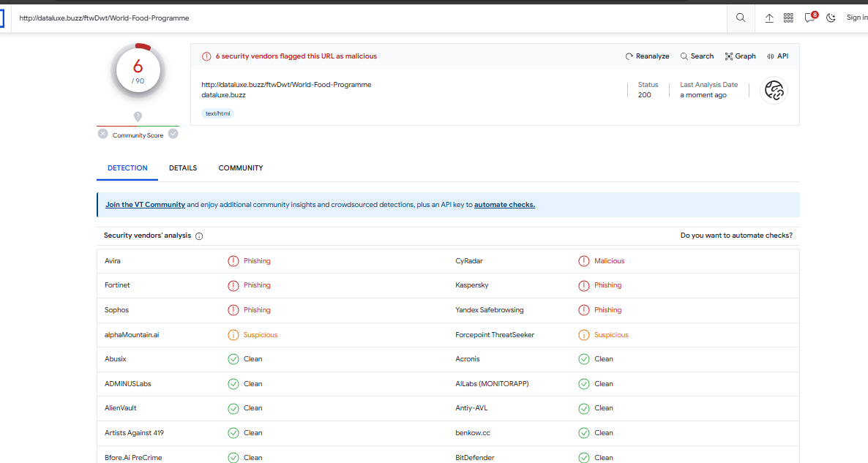Vote up with the community score checkmark

[173, 134]
